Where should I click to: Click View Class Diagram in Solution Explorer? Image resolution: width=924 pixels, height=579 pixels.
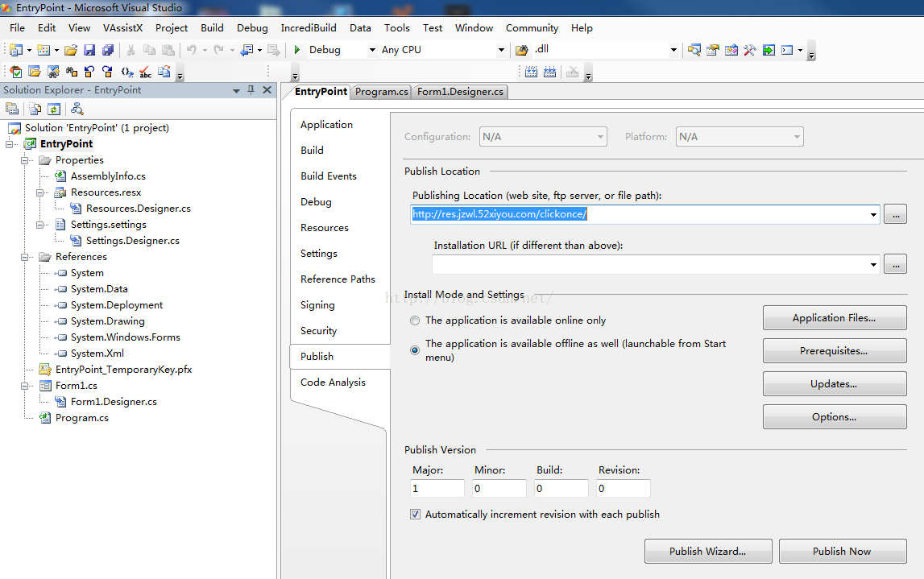point(77,109)
